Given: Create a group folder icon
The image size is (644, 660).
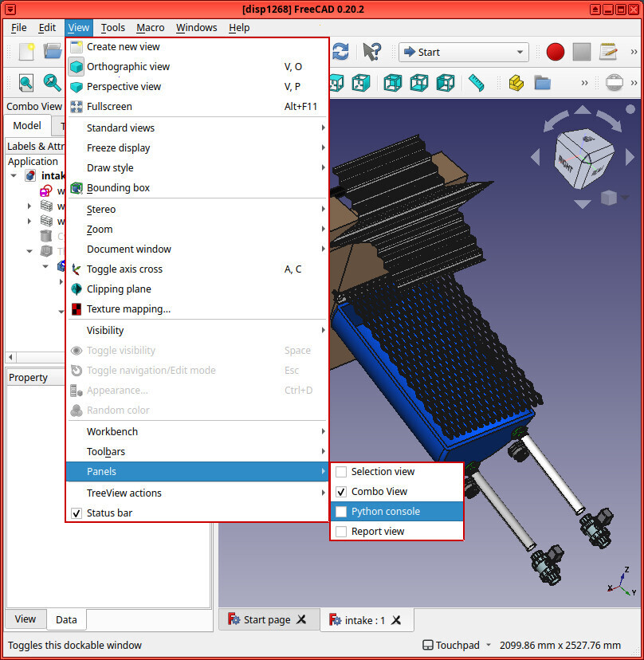Looking at the screenshot, I should [543, 83].
